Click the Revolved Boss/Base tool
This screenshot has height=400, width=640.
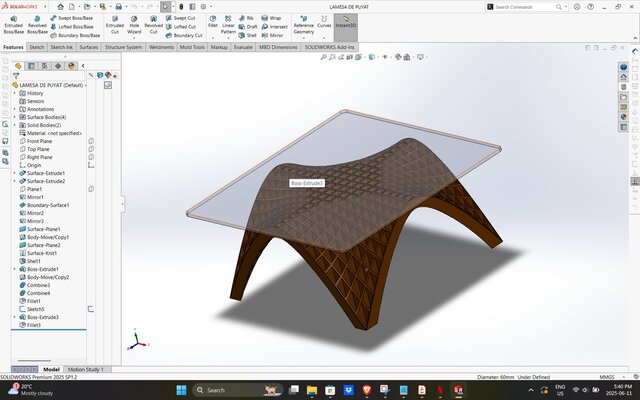click(36, 23)
